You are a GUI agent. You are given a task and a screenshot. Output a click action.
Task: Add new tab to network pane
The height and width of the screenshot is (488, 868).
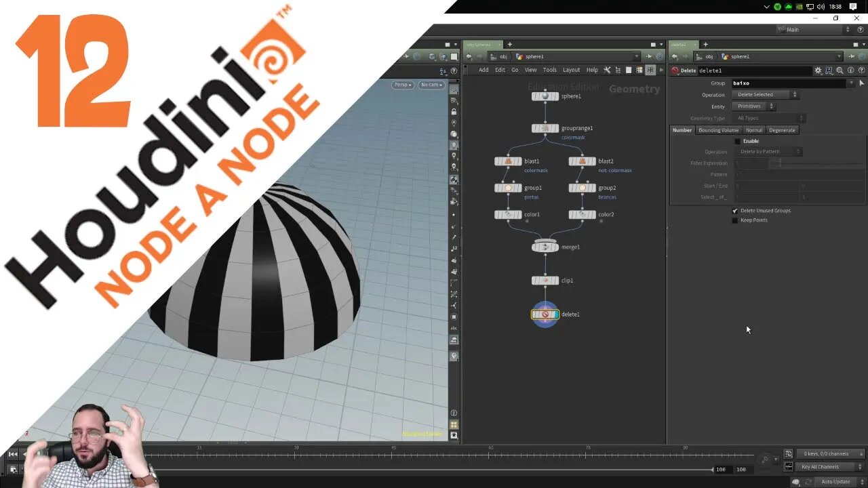510,44
